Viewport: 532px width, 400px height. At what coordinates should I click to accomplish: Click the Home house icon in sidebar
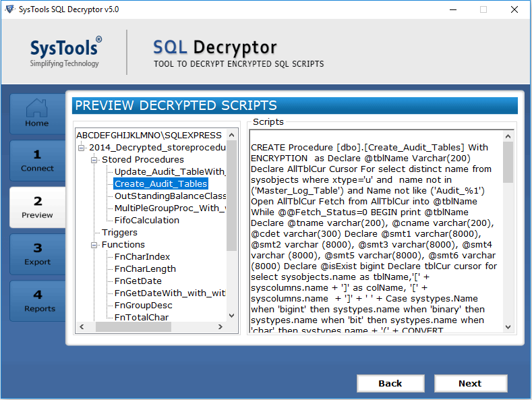click(x=37, y=109)
